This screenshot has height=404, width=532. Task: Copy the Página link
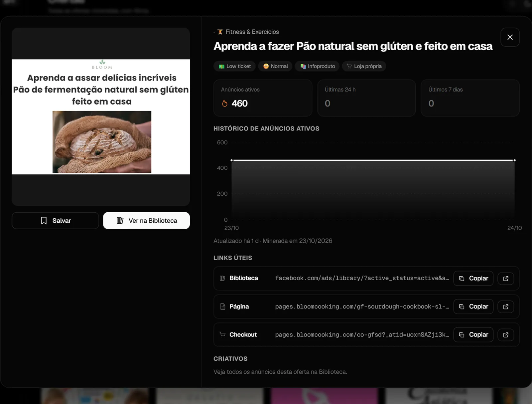473,306
